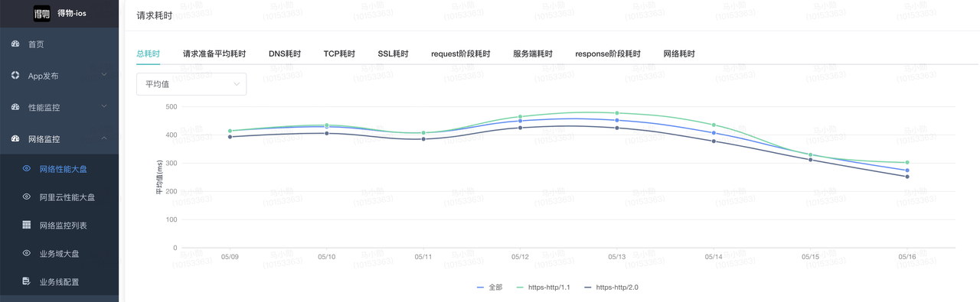Click the 05/16 point on dark https-http/2.0 line
This screenshot has height=302, width=980.
click(907, 177)
